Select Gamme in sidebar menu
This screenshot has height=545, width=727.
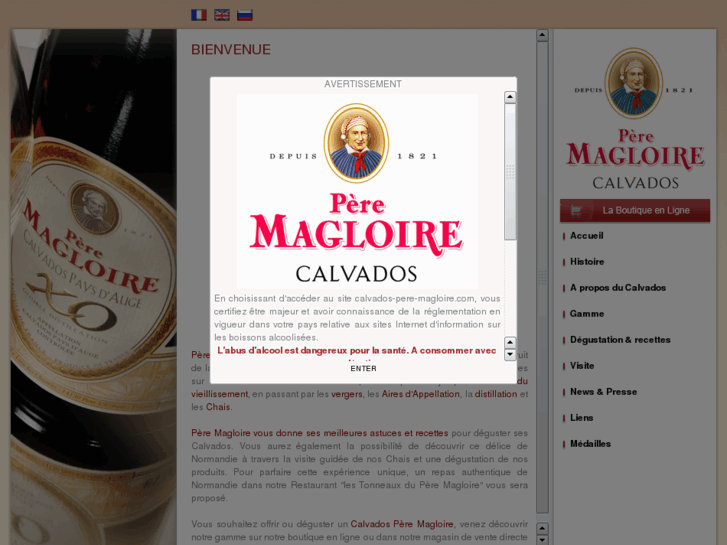[x=587, y=314]
